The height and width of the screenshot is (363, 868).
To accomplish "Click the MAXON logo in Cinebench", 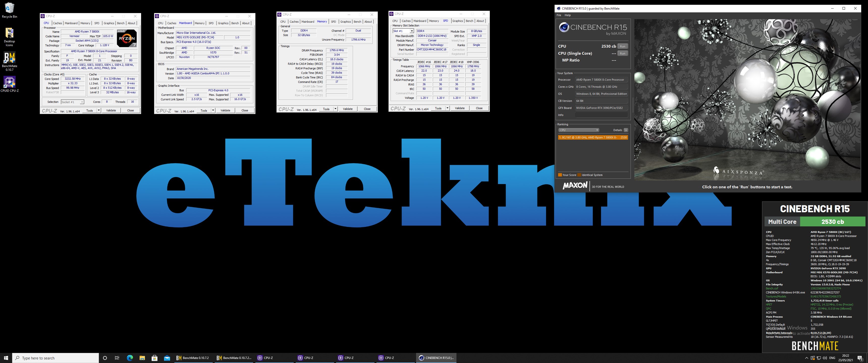I will click(x=575, y=186).
